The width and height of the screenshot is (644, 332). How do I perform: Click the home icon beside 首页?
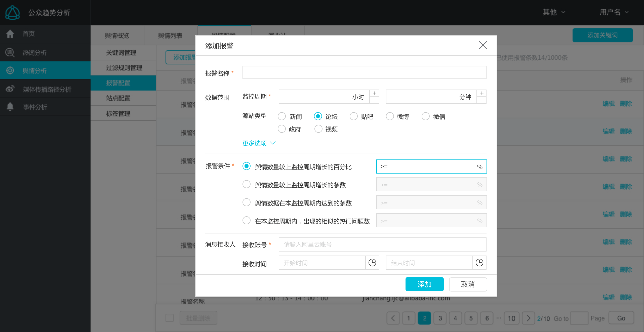(x=10, y=34)
